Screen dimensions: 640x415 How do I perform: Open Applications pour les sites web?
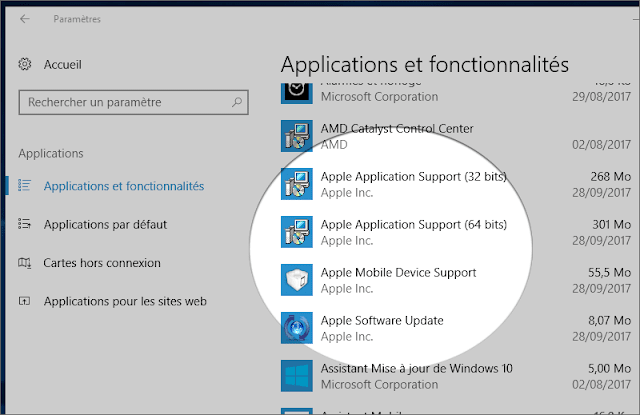click(x=125, y=301)
